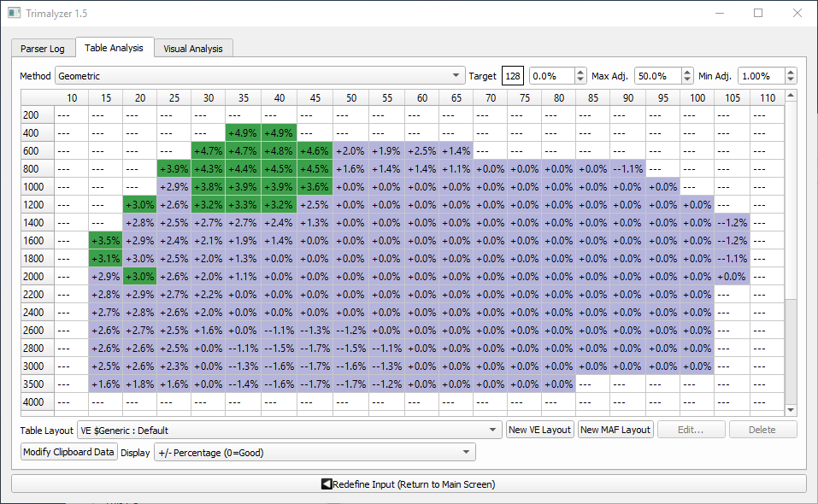Increase the target percentage with up arrow
The width and height of the screenshot is (818, 504).
(581, 72)
